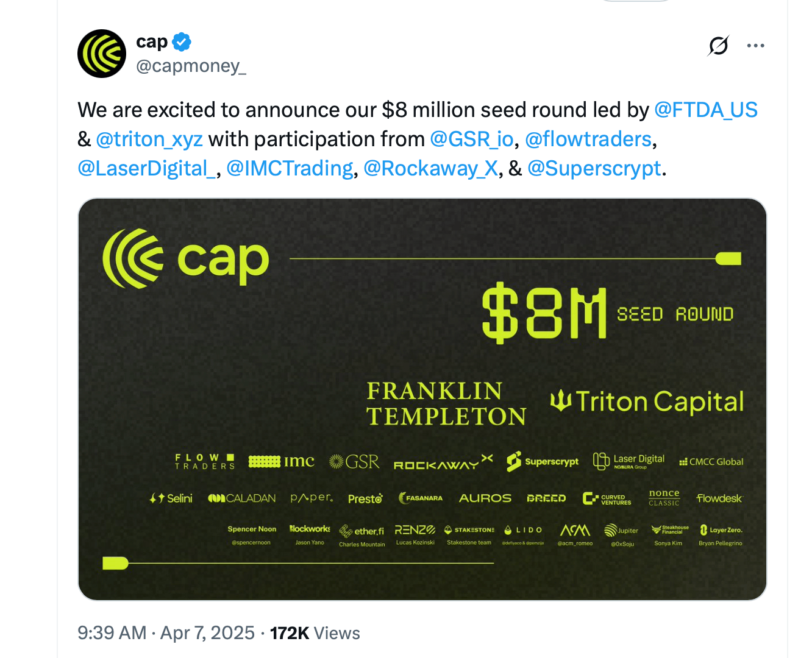
Task: Click the @GSR_io mention
Action: [x=472, y=140]
